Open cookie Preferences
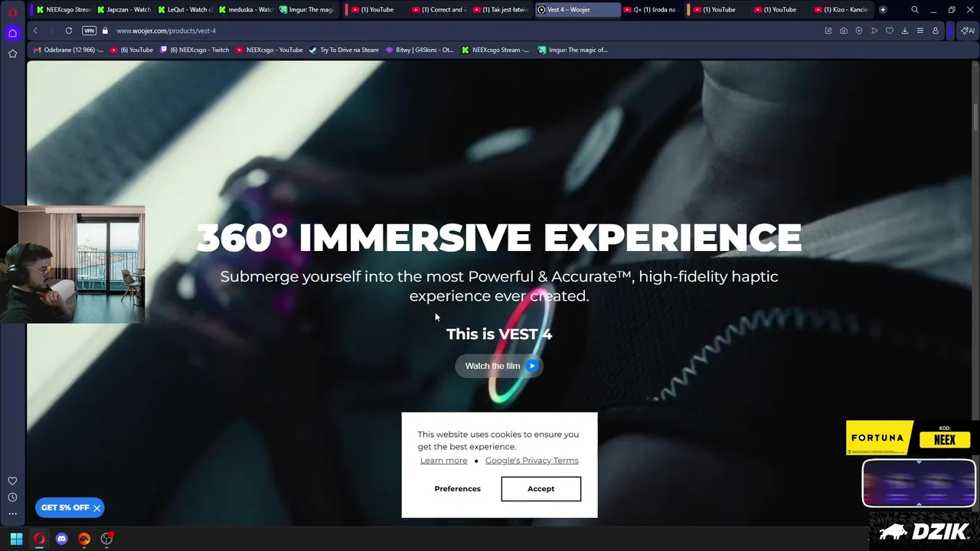This screenshot has height=551, width=980. click(x=458, y=489)
